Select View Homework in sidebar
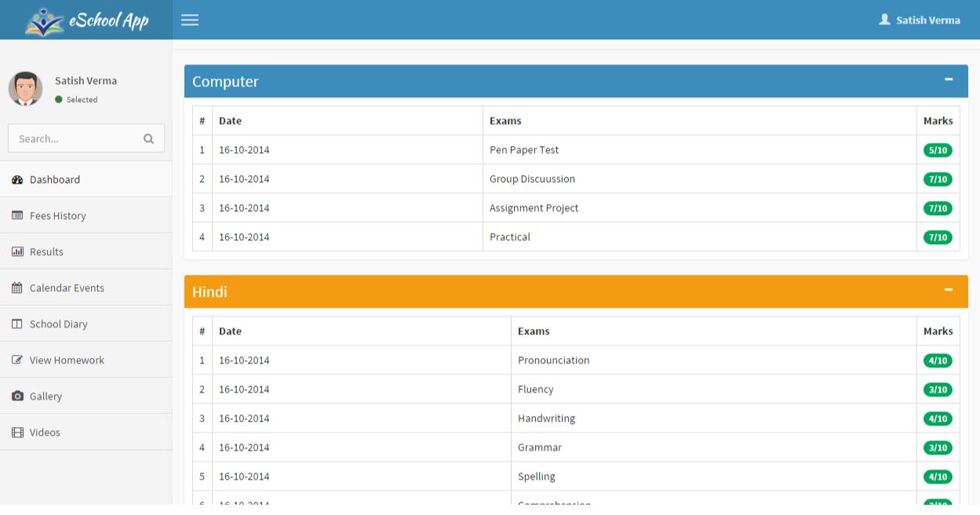 [x=86, y=360]
